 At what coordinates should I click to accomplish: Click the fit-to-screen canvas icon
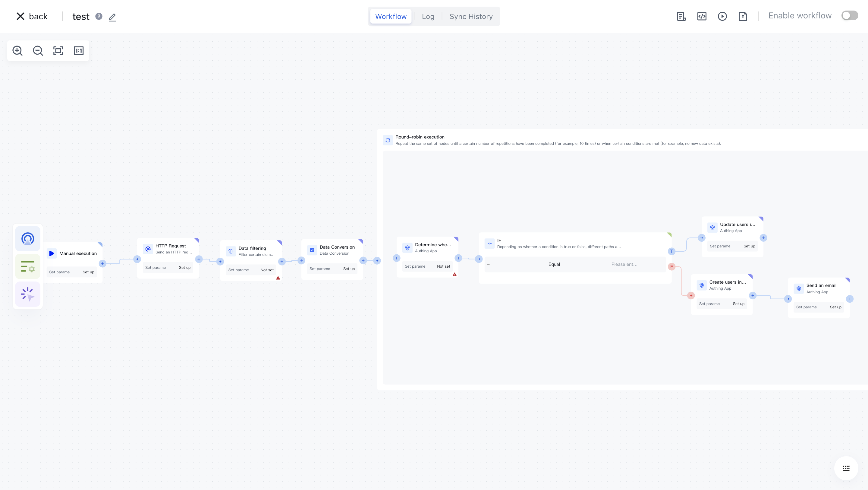(x=58, y=51)
